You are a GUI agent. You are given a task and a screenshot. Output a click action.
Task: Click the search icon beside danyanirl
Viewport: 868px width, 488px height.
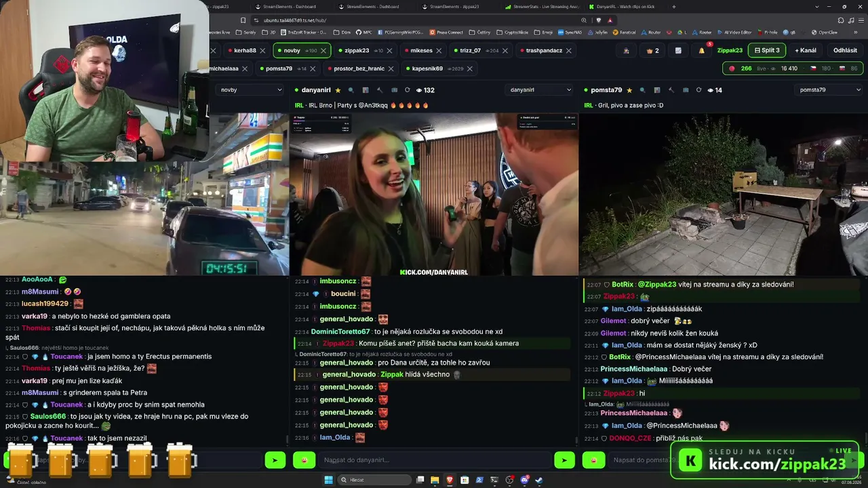(351, 90)
